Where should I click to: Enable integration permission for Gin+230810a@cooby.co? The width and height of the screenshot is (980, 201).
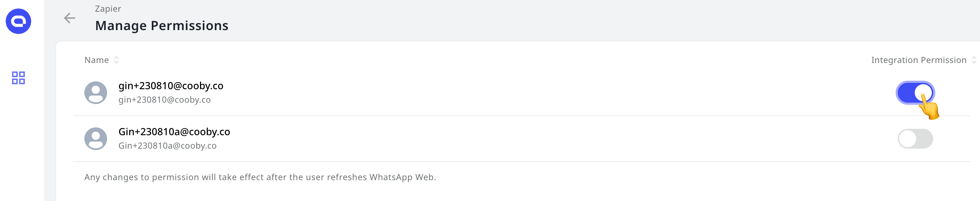(x=915, y=139)
